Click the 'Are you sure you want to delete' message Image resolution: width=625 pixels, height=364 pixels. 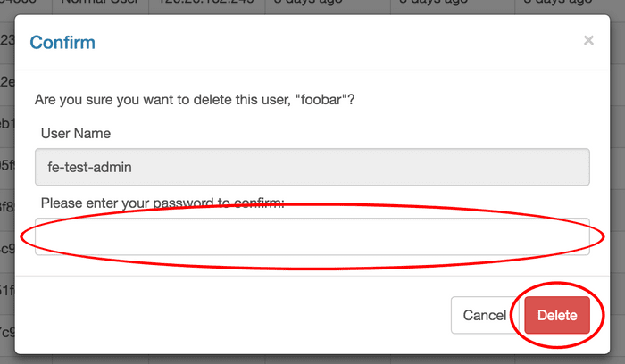[x=195, y=100]
